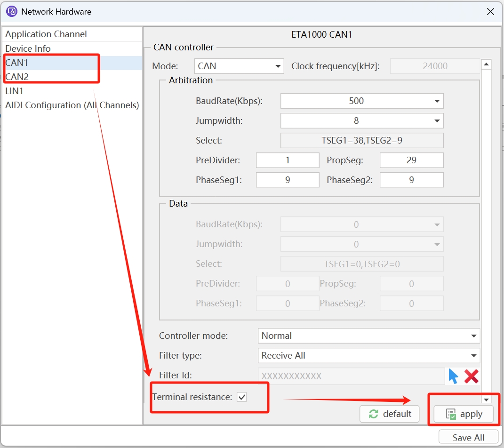504x448 pixels.
Task: Select LIN1 in the channel list
Action: [x=14, y=91]
